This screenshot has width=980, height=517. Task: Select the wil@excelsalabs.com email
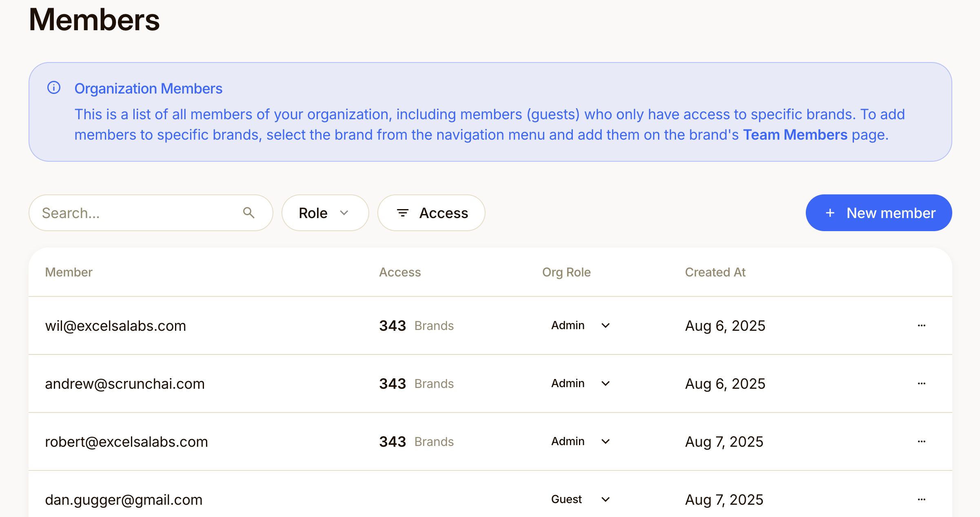[x=115, y=326]
